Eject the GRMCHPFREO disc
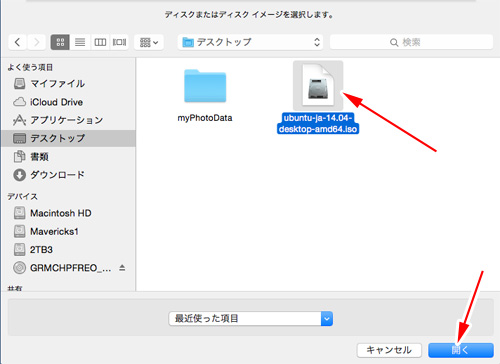Screen dimensions: 500x364 pos(122,267)
